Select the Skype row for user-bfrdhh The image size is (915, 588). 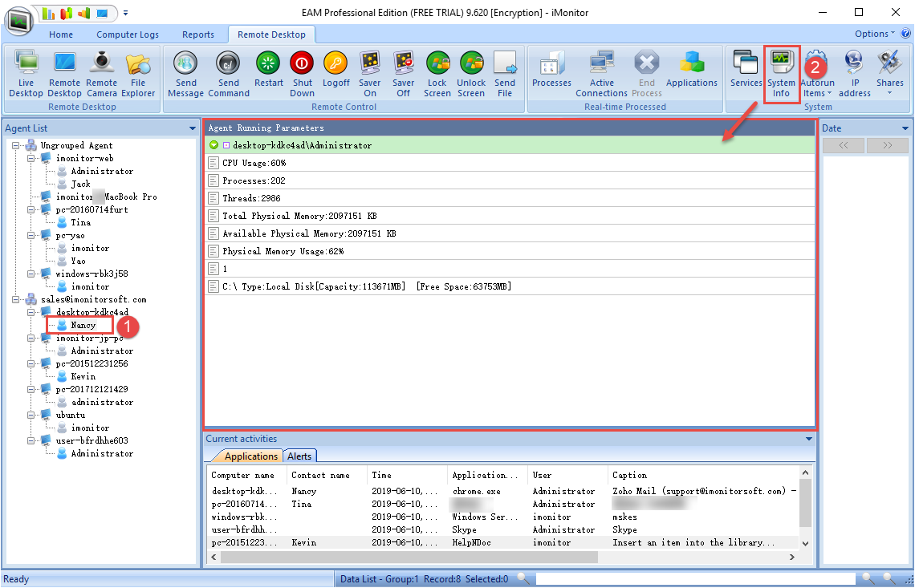pyautogui.click(x=502, y=529)
